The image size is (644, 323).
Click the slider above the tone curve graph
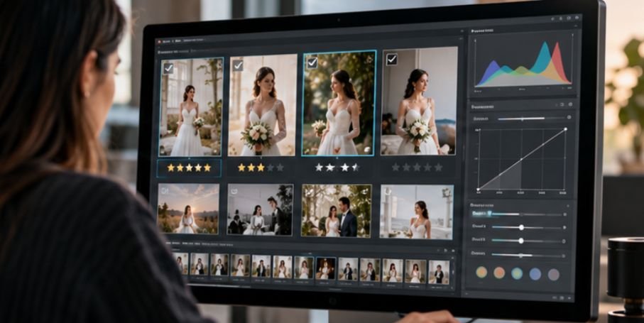(x=530, y=119)
